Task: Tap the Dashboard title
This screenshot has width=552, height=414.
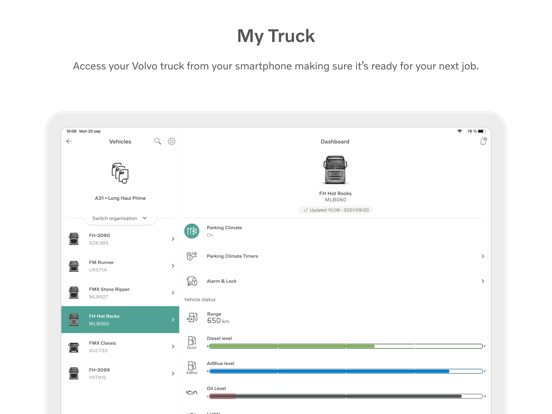Action: [x=335, y=142]
